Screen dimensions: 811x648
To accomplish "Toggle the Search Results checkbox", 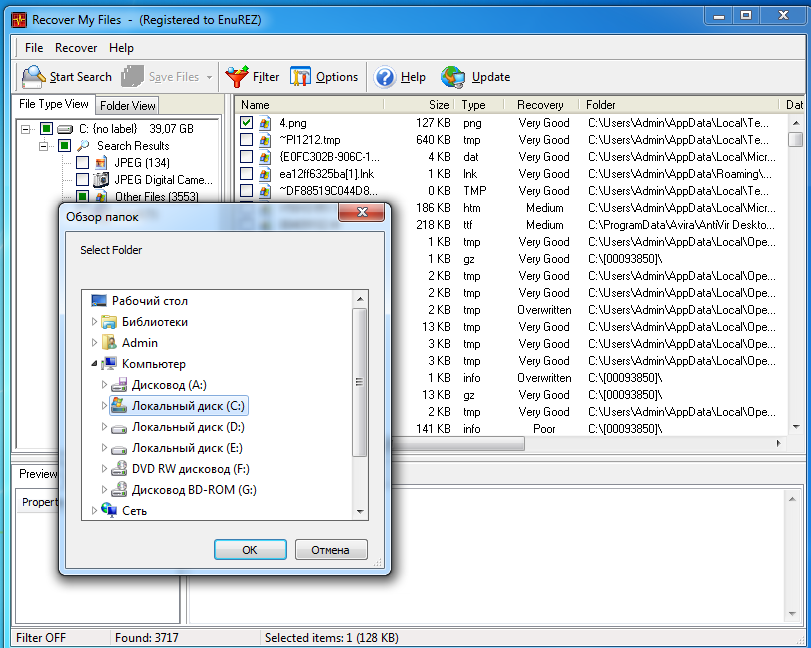I will [65, 146].
